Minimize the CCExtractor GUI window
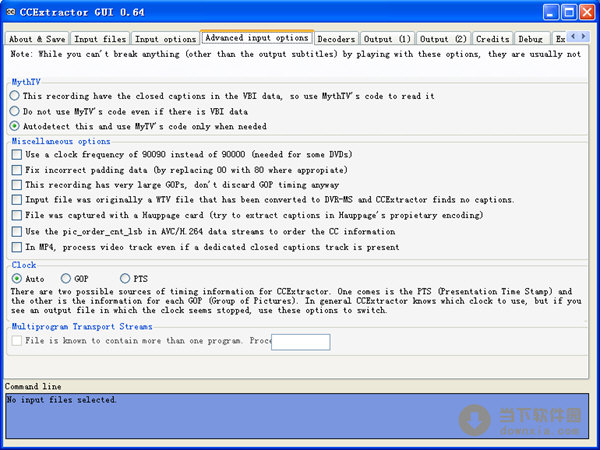The height and width of the screenshot is (450, 600). point(551,13)
